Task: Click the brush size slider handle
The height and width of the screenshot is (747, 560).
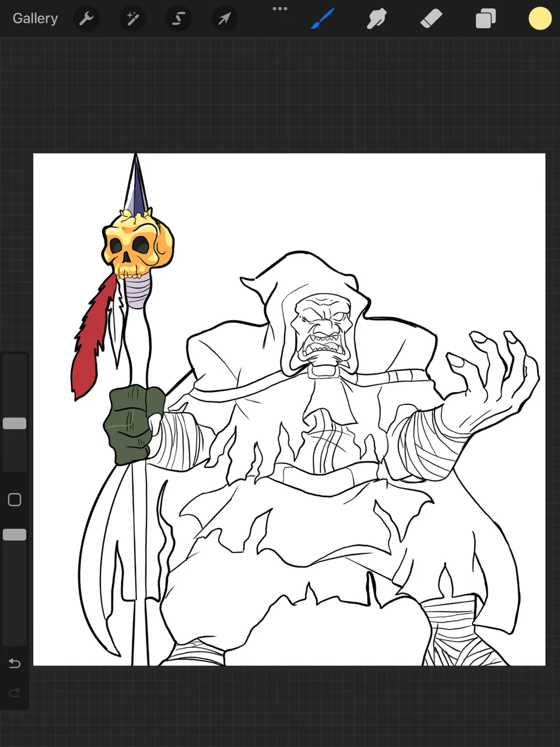Action: point(15,424)
